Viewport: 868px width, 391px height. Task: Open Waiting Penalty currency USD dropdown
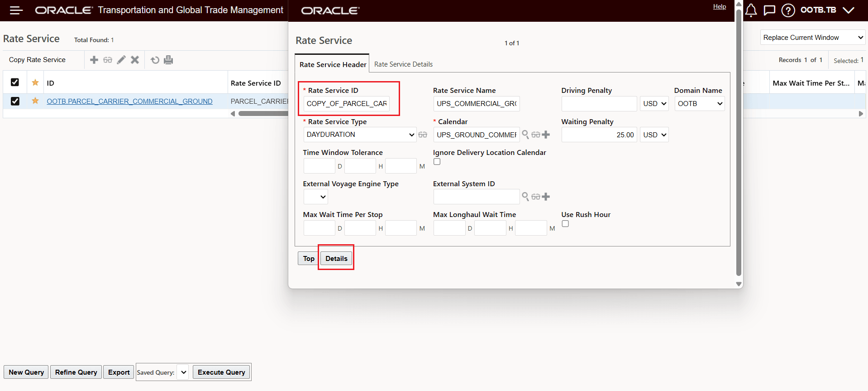coord(654,135)
